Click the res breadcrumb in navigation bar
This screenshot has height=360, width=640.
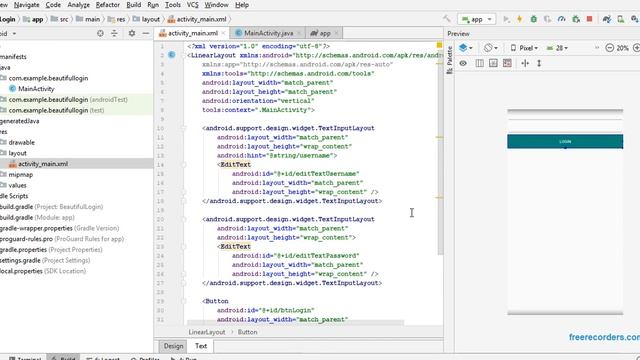(117, 19)
